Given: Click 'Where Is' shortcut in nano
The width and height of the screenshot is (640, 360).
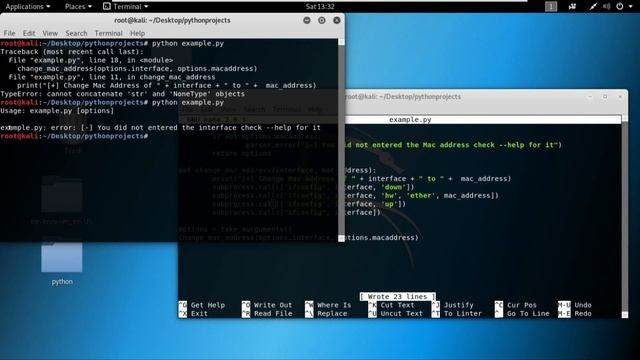Looking at the screenshot, I should pos(328,305).
